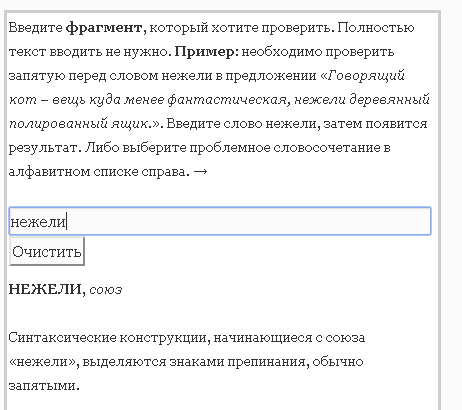Click the "Очистить" button

click(x=47, y=251)
